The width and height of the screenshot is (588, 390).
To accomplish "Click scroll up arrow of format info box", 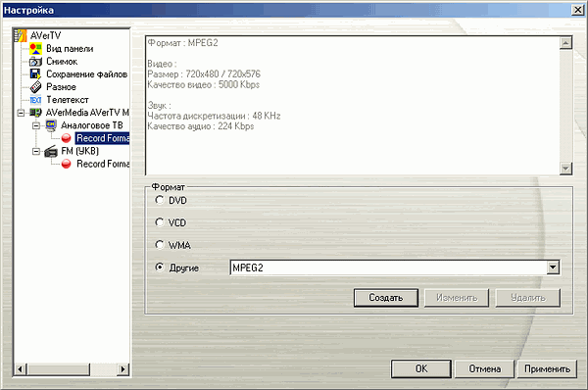I will 565,43.
